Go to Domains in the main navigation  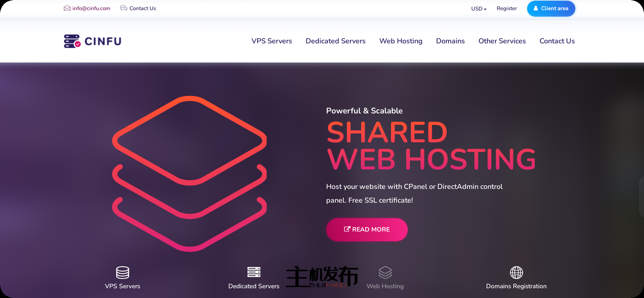click(450, 41)
